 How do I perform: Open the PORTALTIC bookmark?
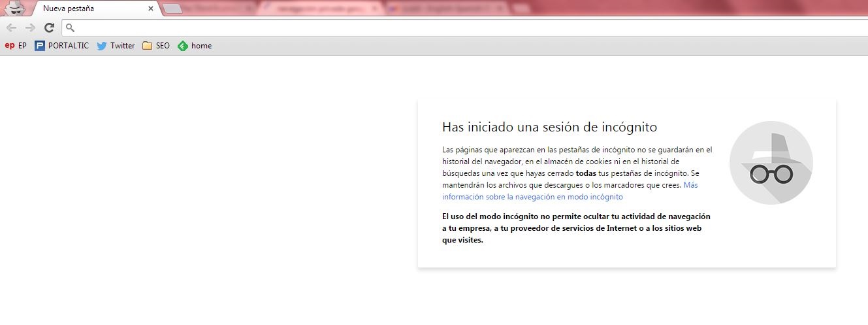click(x=61, y=46)
